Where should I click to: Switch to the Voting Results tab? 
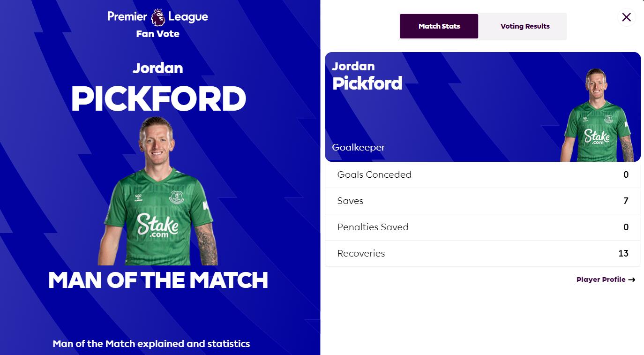[525, 26]
